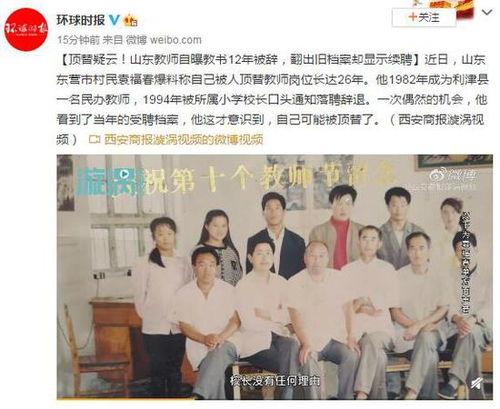Click the circular play icon on video
This screenshot has height=409, width=500.
coord(124,174)
